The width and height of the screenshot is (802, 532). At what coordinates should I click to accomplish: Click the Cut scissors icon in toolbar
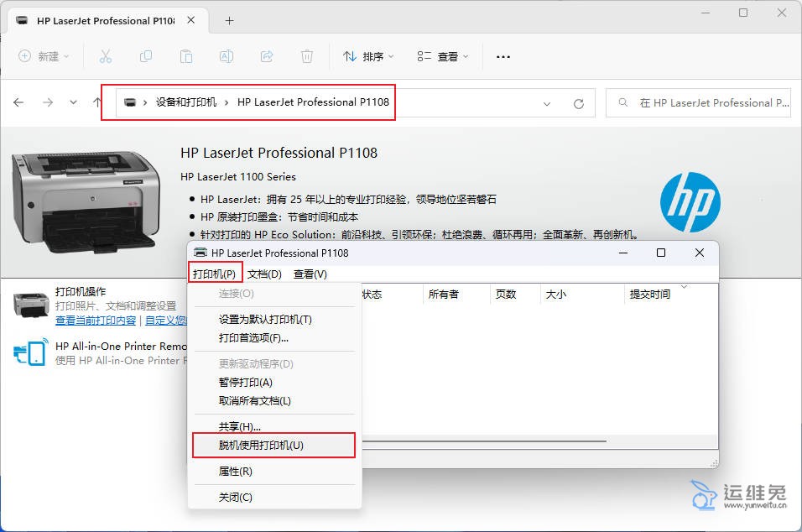[x=105, y=56]
